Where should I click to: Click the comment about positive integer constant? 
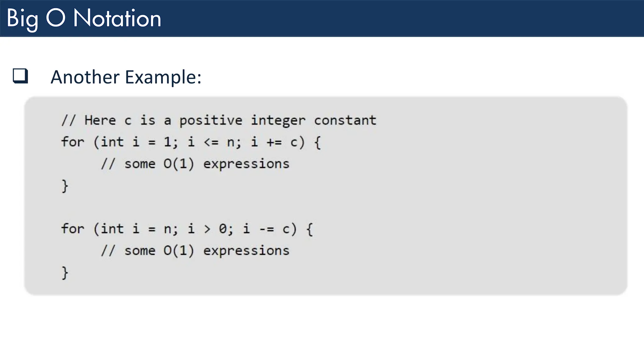click(x=219, y=120)
